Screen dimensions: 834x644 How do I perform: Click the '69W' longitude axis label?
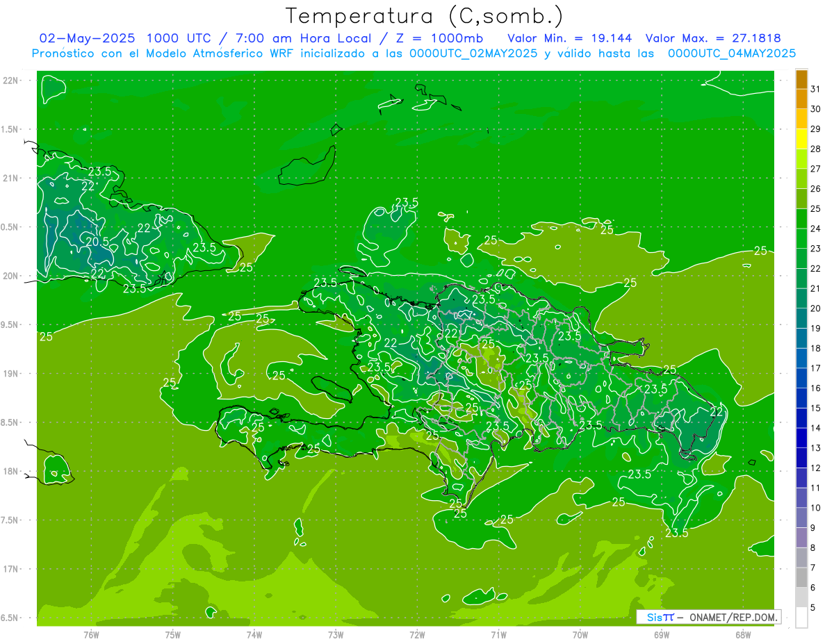click(661, 634)
